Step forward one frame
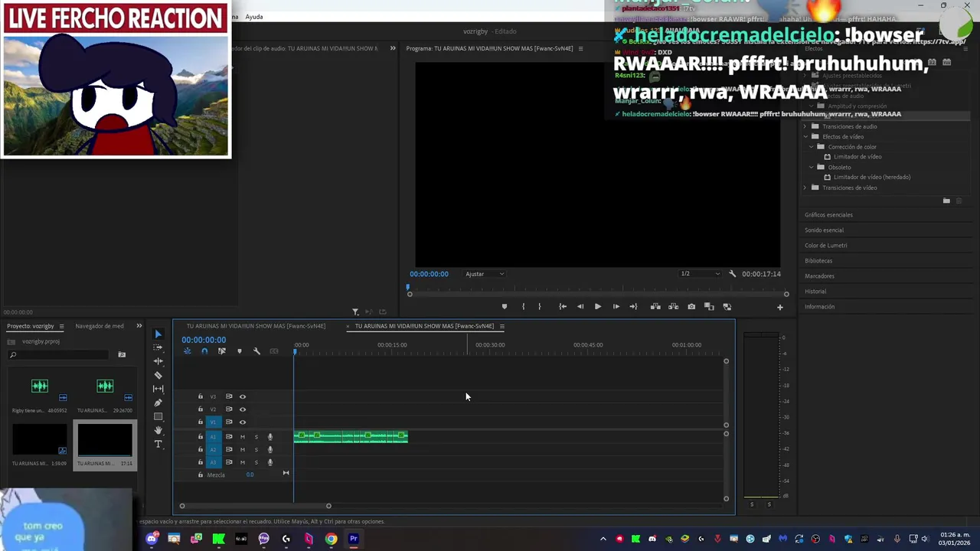980x551 pixels. pyautogui.click(x=616, y=307)
